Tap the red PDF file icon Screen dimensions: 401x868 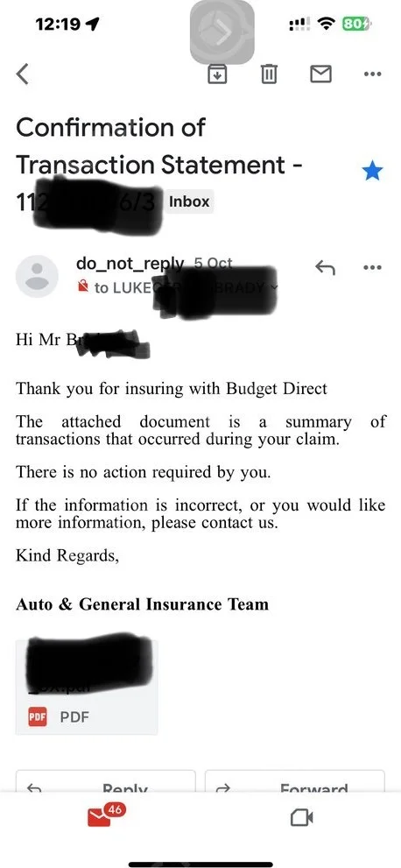coord(38,716)
